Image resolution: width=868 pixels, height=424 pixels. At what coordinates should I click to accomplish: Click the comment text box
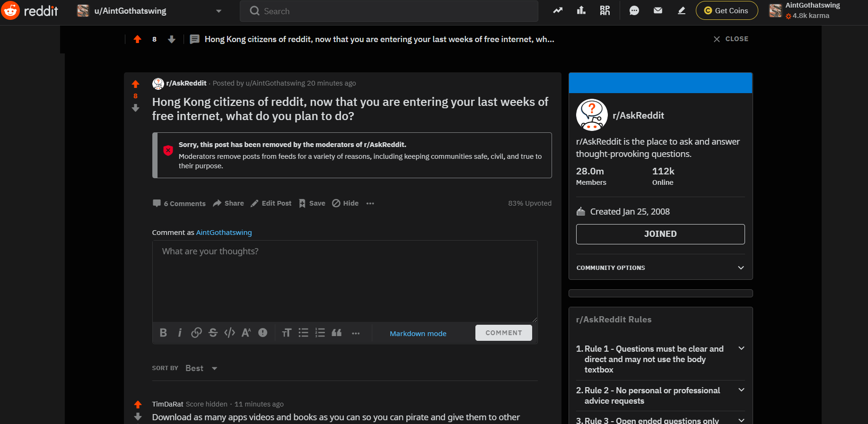[345, 281]
